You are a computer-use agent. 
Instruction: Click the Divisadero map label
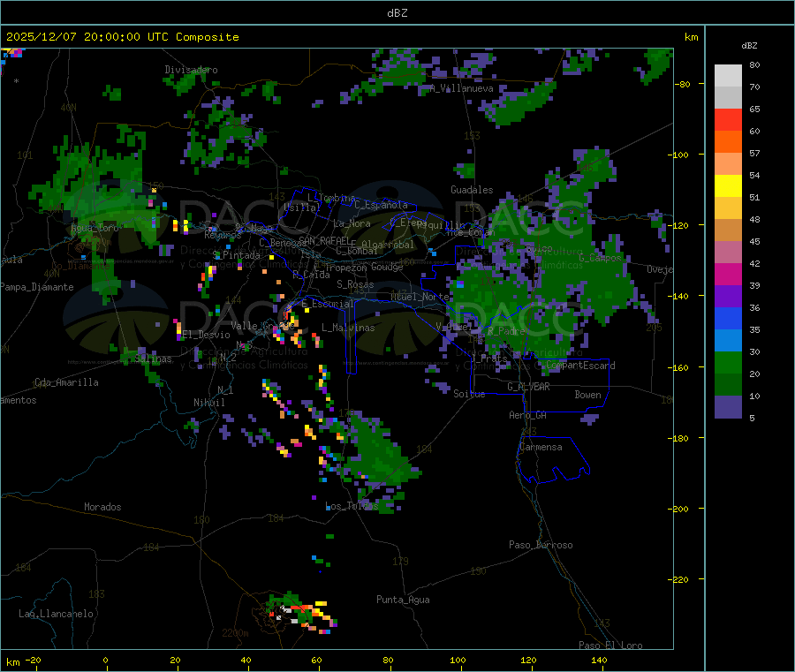[x=191, y=70]
